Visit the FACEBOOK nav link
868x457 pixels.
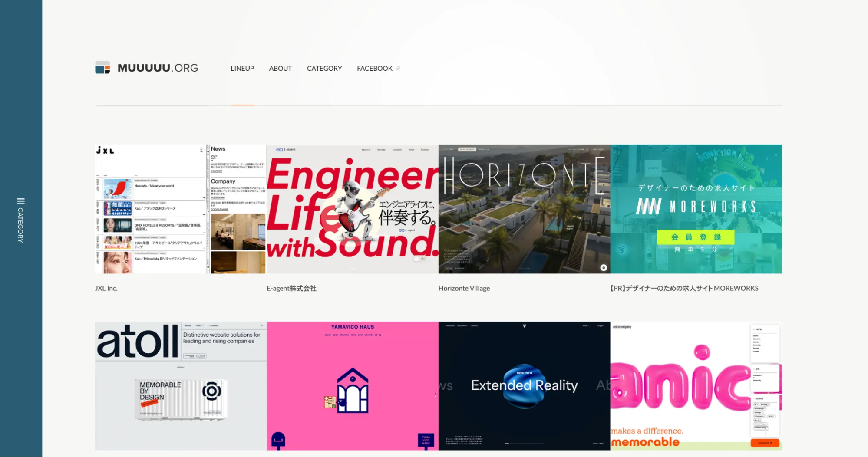click(375, 69)
